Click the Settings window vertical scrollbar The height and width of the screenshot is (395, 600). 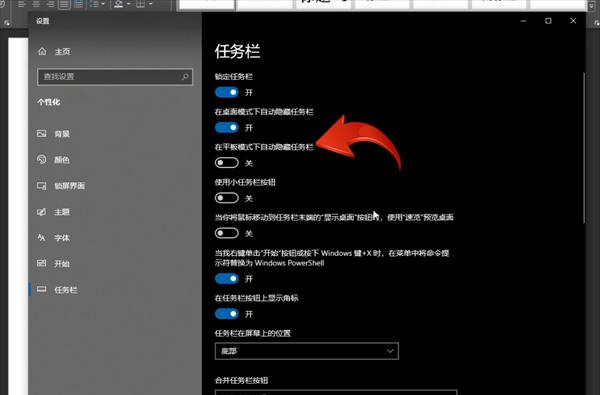pyautogui.click(x=584, y=147)
